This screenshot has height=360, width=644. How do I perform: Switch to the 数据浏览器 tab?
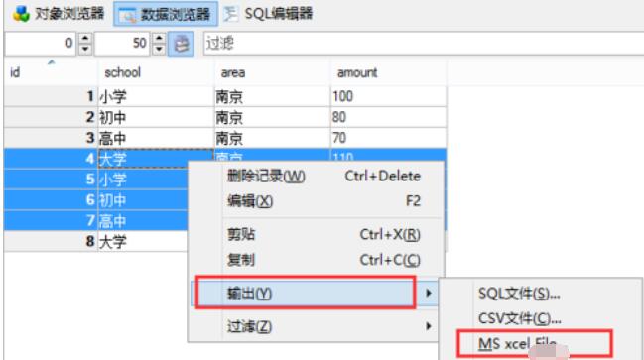(x=166, y=14)
